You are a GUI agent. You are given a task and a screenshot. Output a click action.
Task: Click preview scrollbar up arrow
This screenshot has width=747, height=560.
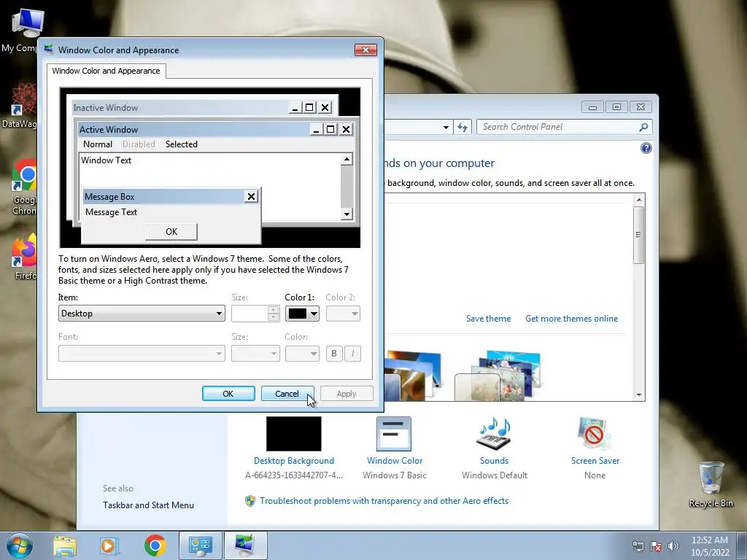(x=347, y=159)
